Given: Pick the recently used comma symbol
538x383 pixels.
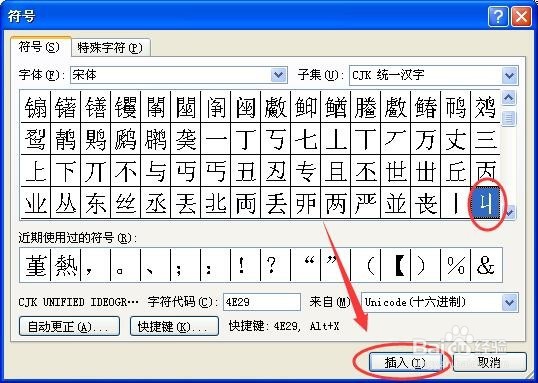Looking at the screenshot, I should 95,265.
